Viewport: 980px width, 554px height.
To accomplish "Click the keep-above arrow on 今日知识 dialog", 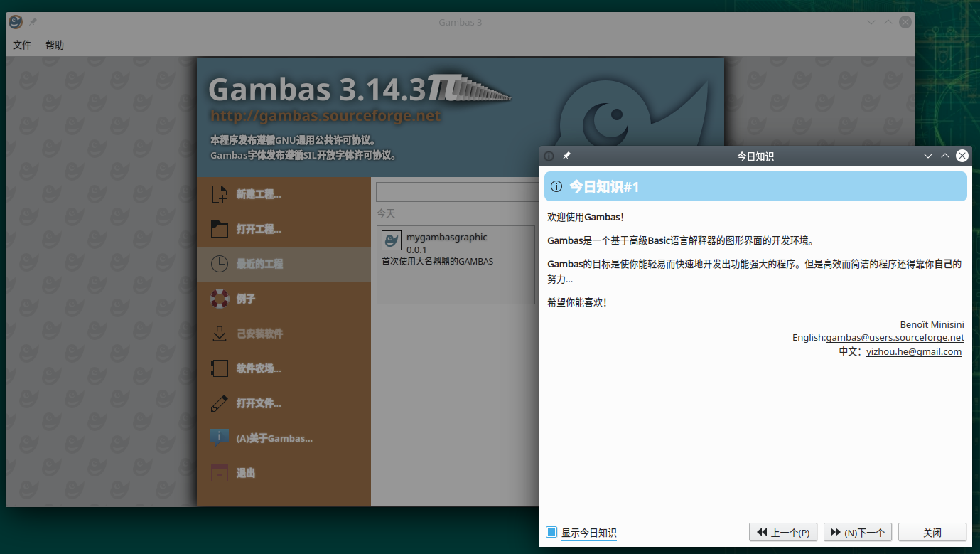I will click(x=945, y=156).
